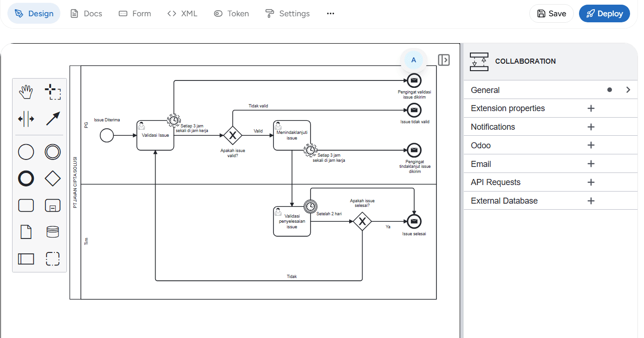This screenshot has height=338, width=644.
Task: Select the Issue selesai end event
Action: click(x=414, y=221)
